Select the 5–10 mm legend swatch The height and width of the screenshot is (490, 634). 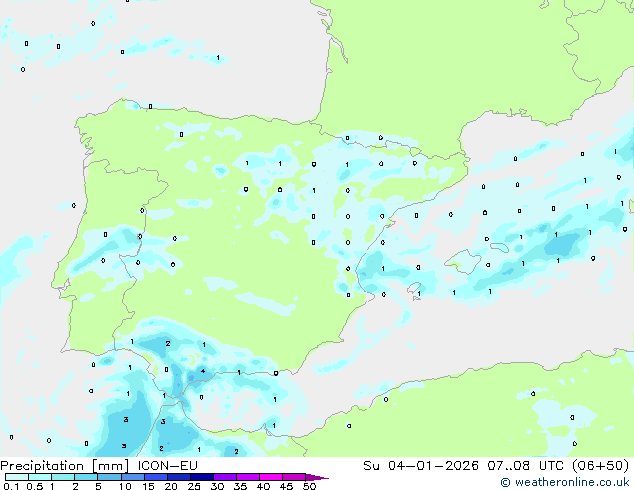point(109,477)
